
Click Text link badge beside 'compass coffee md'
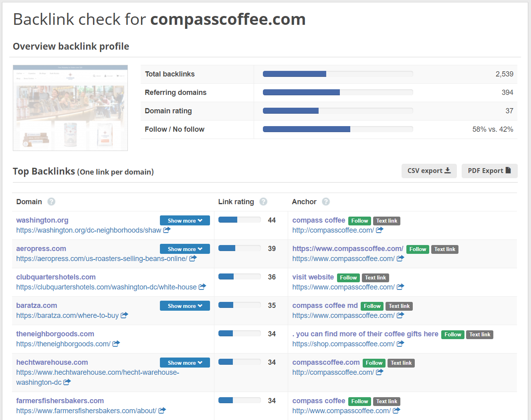(x=399, y=306)
